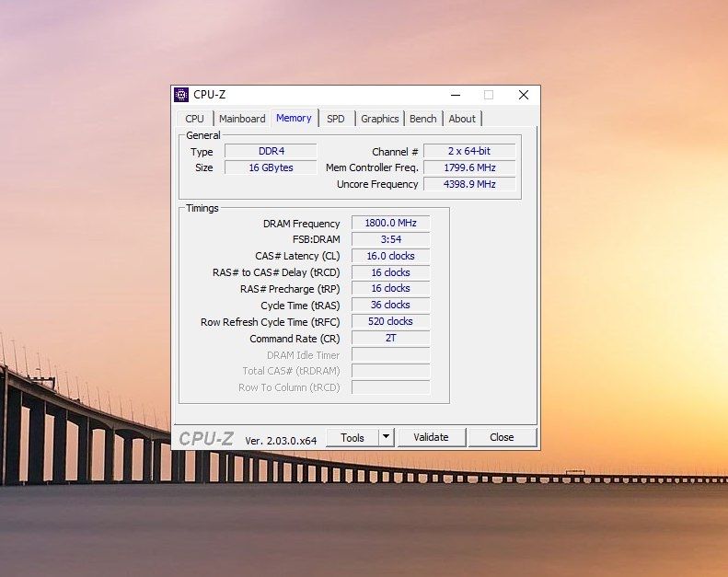The height and width of the screenshot is (577, 728).
Task: Click the empty Row To Column field
Action: (x=391, y=387)
